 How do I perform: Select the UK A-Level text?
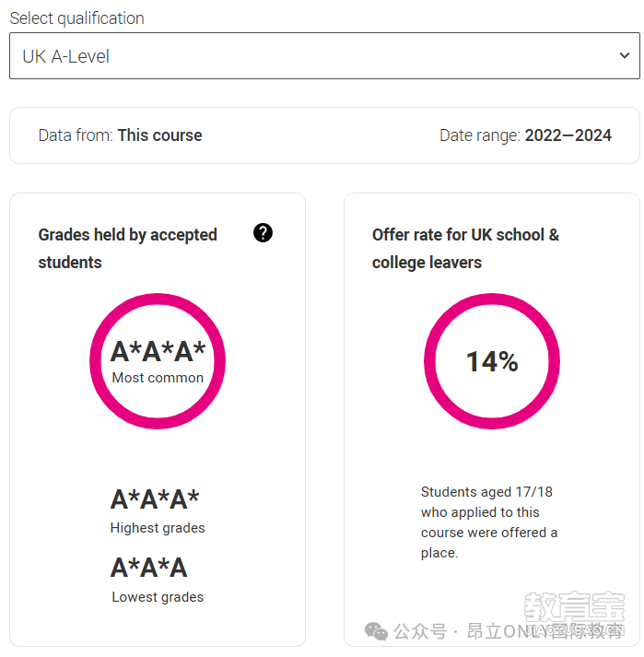[65, 56]
